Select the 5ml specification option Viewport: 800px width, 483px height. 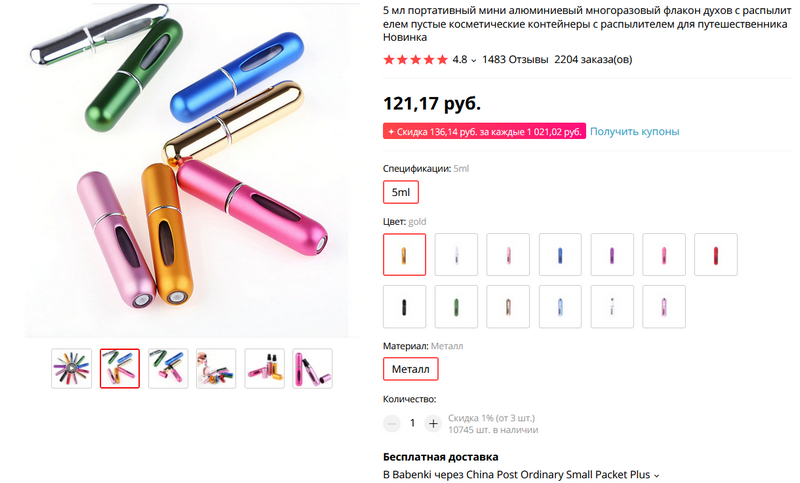click(401, 192)
